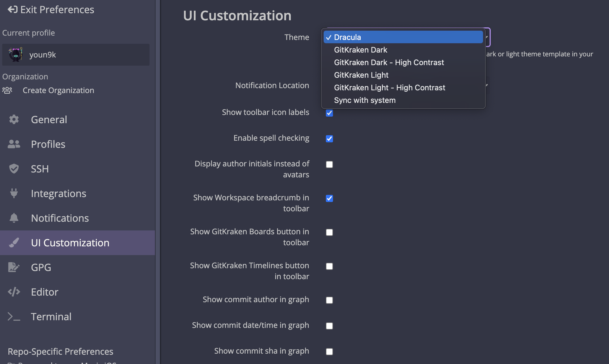Select Sync with system theme option
Viewport: 609px width, 364px height.
364,100
